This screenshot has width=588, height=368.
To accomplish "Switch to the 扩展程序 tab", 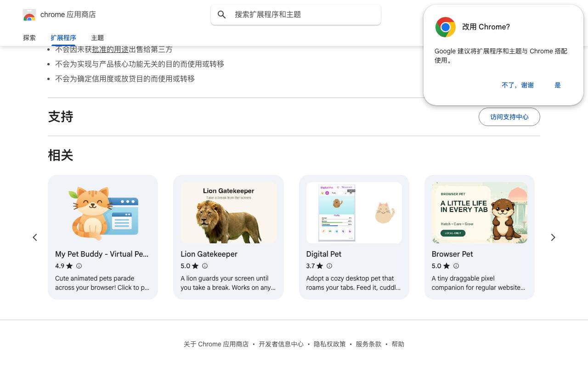I will coord(63,38).
